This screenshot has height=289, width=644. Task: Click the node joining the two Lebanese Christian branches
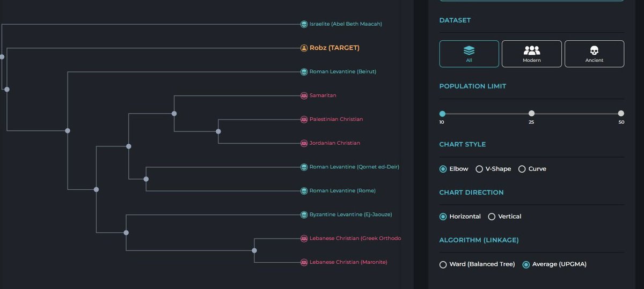pos(254,250)
